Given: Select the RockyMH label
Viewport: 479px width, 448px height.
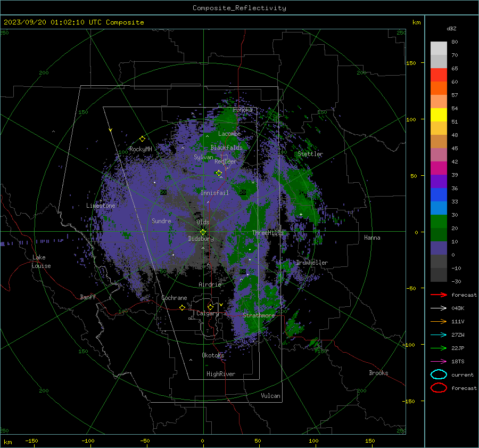Looking at the screenshot, I should (141, 149).
